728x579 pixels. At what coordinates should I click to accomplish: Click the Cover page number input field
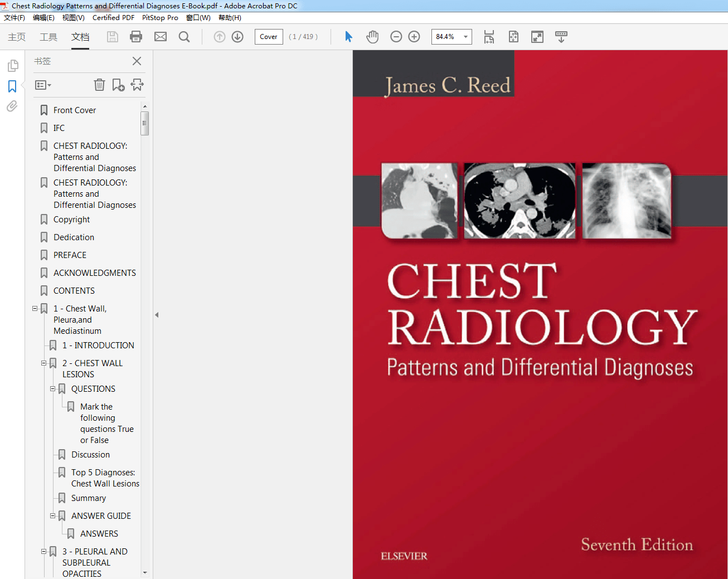tap(268, 36)
